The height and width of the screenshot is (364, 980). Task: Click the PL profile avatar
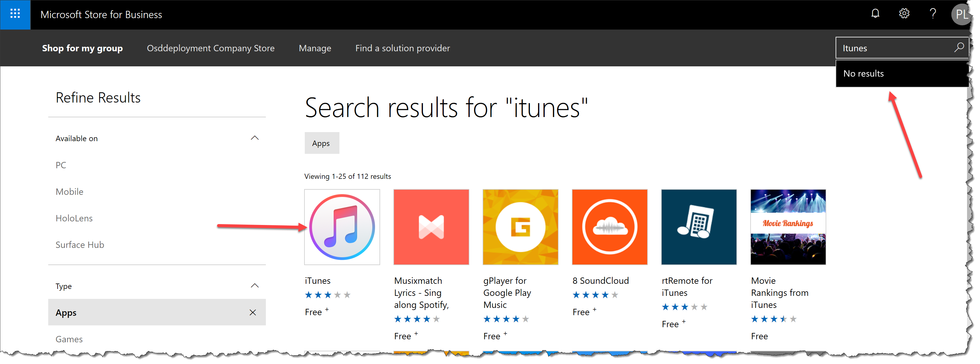(x=962, y=14)
